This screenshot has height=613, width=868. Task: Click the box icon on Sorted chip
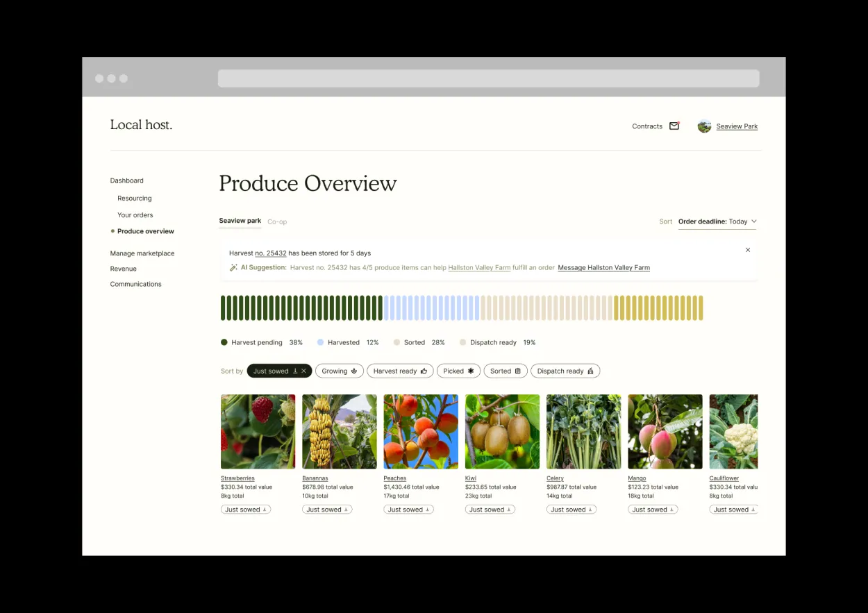pyautogui.click(x=517, y=371)
